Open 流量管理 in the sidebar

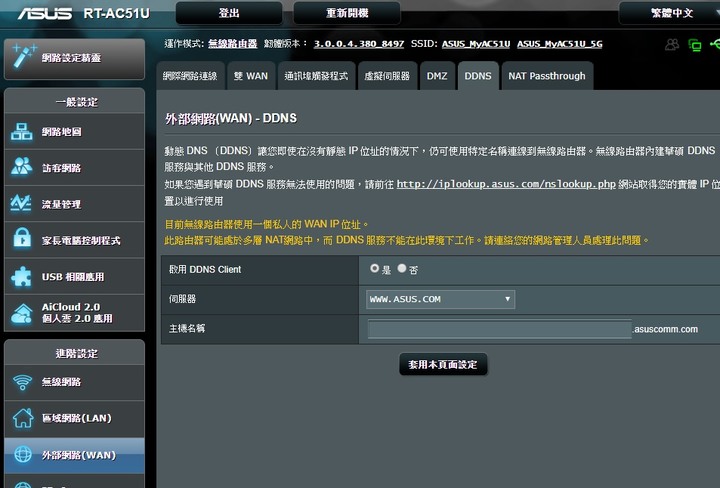pos(74,204)
